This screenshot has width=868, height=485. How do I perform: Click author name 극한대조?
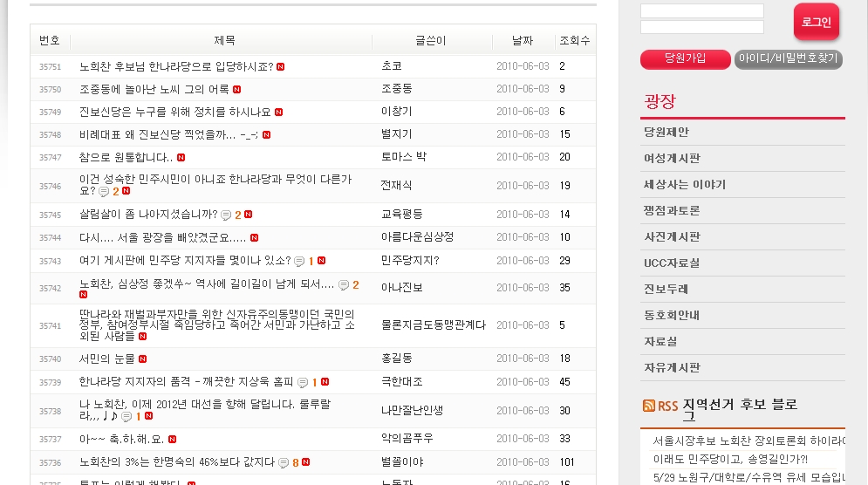402,382
